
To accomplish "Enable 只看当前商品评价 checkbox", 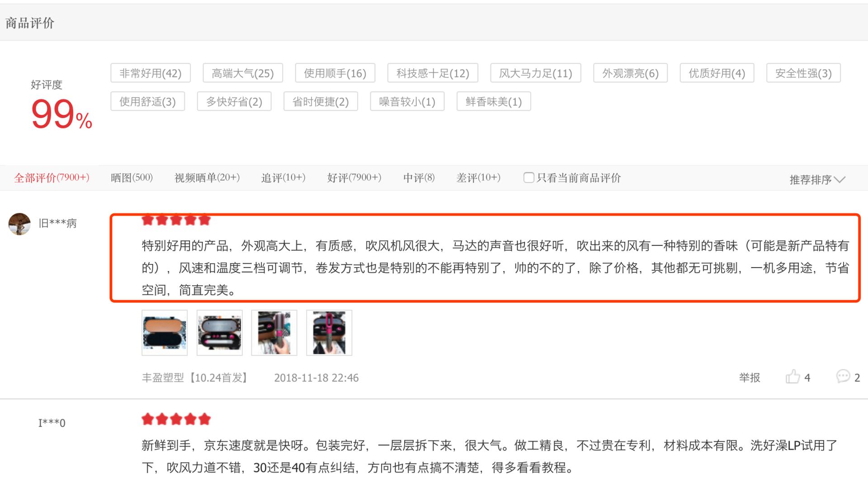I will [528, 178].
